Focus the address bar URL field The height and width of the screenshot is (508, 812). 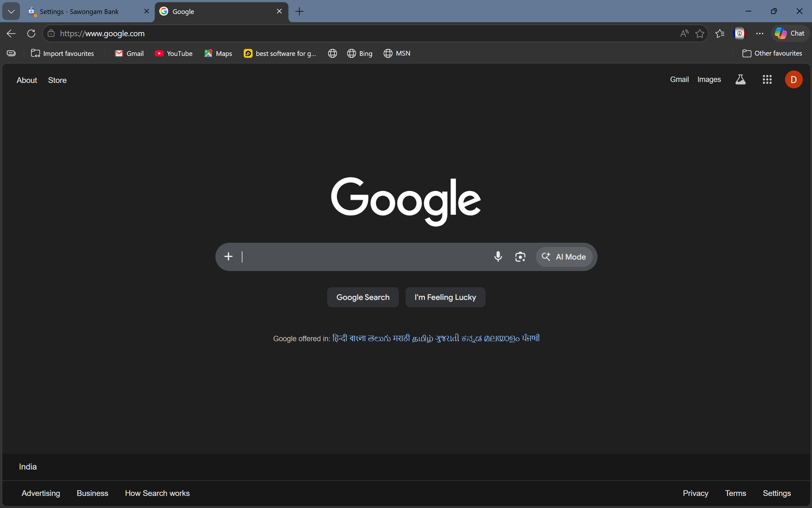[x=355, y=34]
